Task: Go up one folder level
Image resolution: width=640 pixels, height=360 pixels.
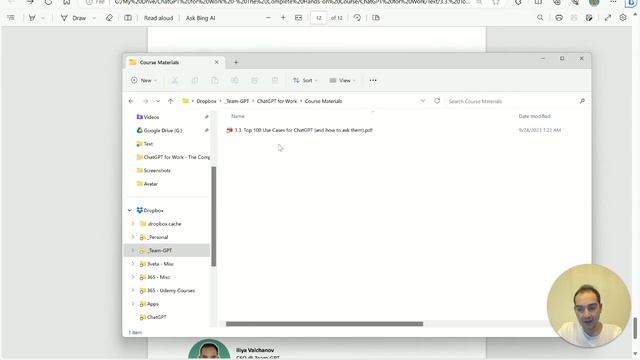Action: (171, 101)
